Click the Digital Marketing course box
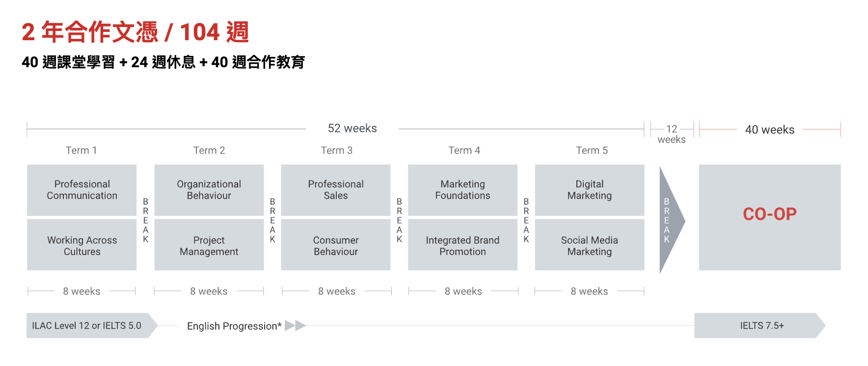The height and width of the screenshot is (366, 868). 590,190
